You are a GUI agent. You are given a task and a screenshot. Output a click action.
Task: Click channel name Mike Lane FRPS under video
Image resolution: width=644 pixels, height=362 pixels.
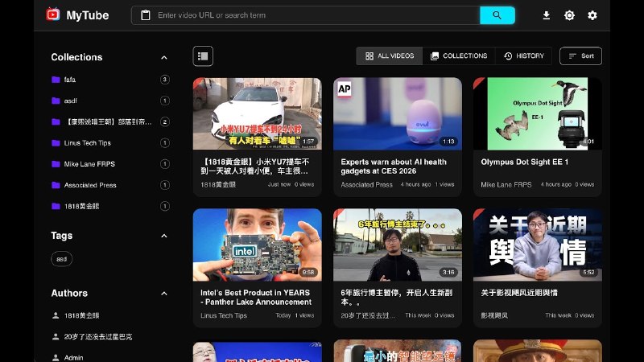506,185
